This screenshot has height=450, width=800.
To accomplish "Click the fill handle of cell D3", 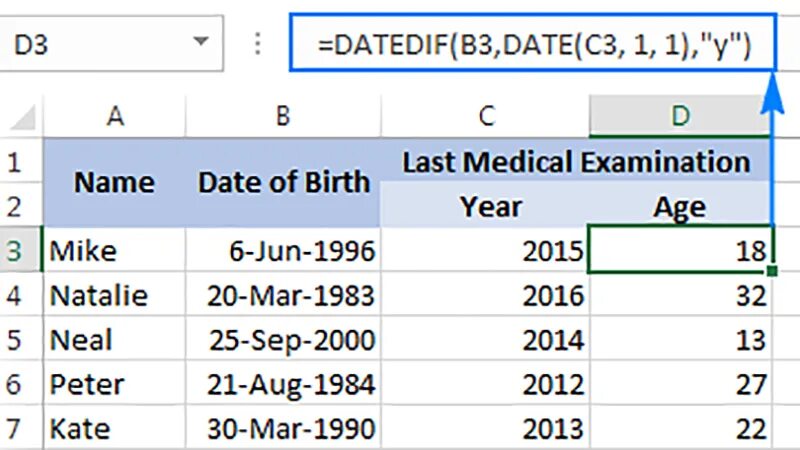I will pos(772,271).
